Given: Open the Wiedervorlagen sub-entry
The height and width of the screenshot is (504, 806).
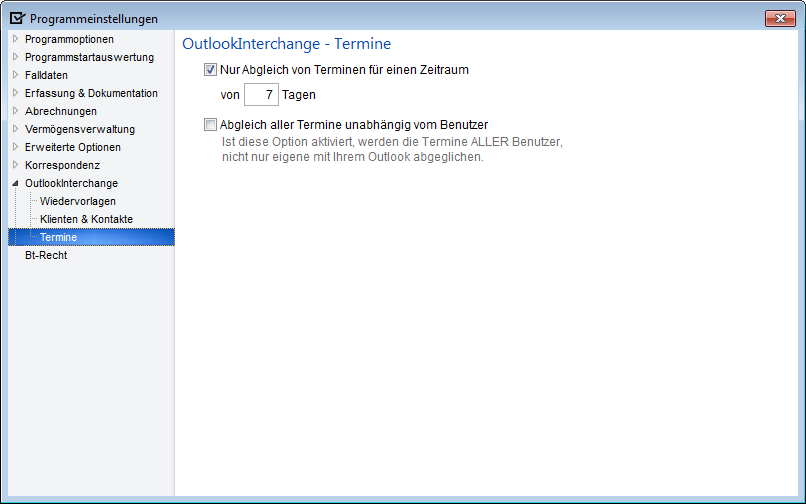Looking at the screenshot, I should (x=78, y=201).
